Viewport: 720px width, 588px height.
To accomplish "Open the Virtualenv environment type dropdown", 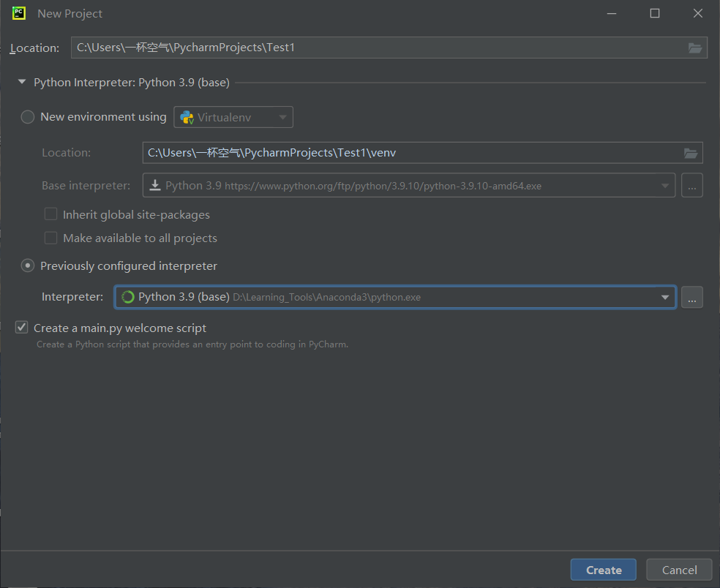I will coord(233,117).
